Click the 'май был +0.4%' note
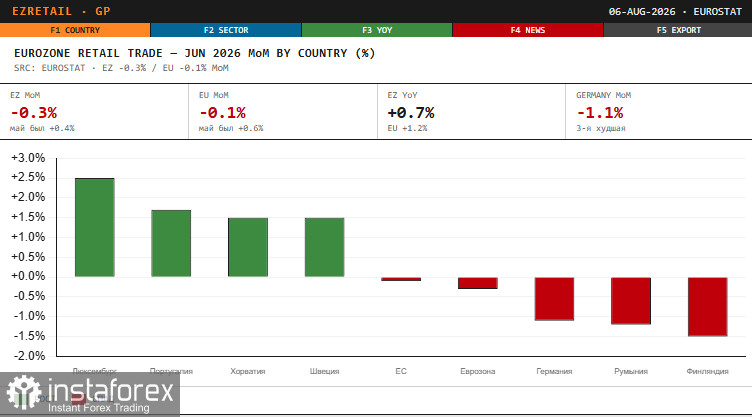Image resolution: width=752 pixels, height=417 pixels. coord(42,128)
